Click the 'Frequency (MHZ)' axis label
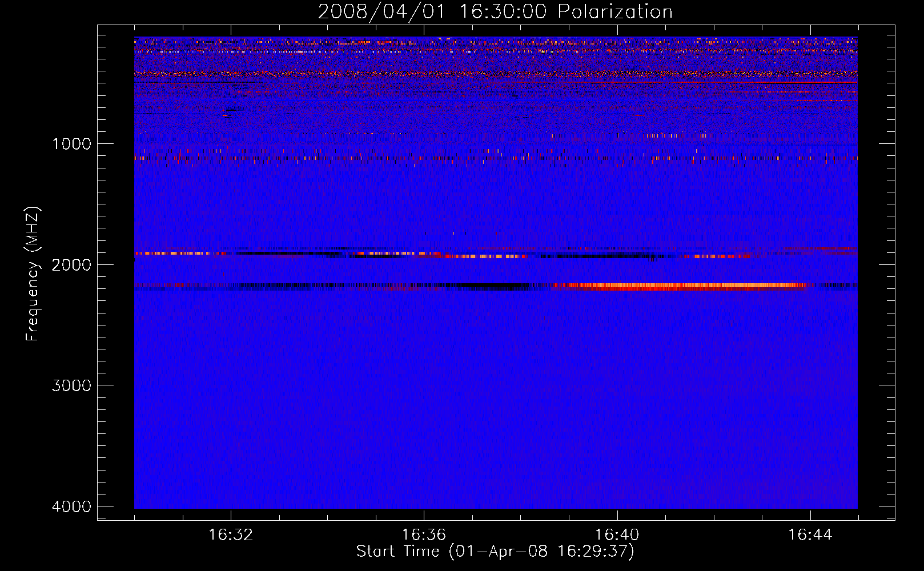 coord(33,274)
